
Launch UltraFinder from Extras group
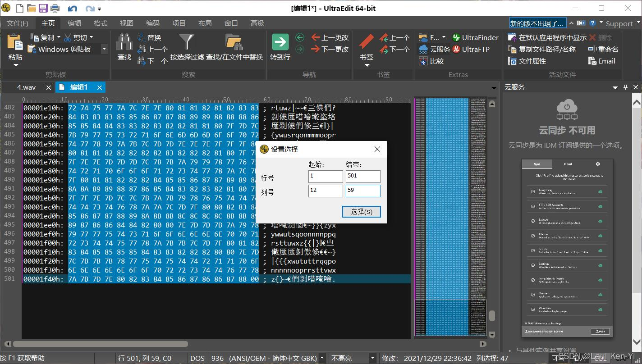click(475, 37)
